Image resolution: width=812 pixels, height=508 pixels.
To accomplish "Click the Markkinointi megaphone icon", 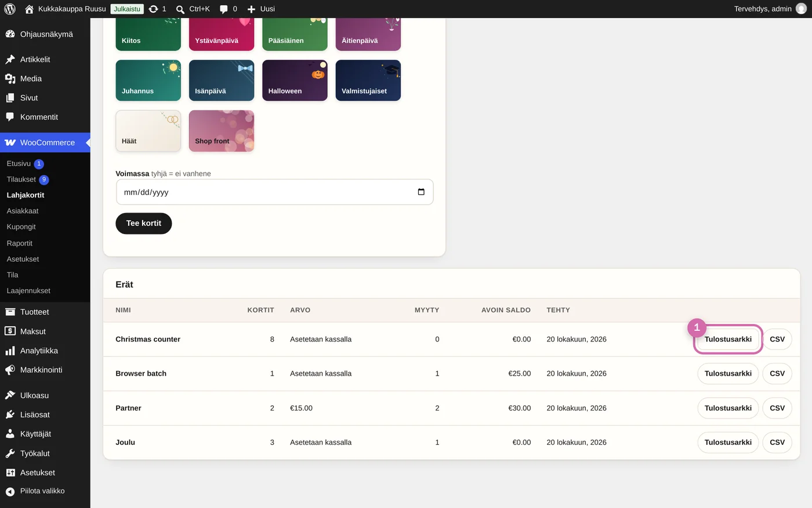I will click(10, 370).
